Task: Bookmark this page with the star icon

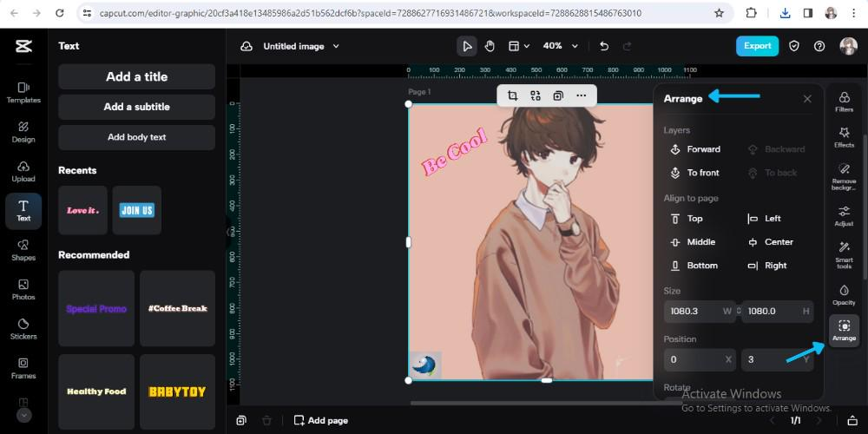Action: (x=719, y=13)
